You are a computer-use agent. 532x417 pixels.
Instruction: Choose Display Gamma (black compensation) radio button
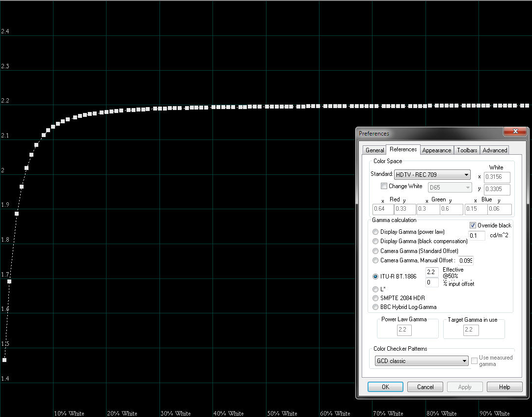tap(376, 241)
